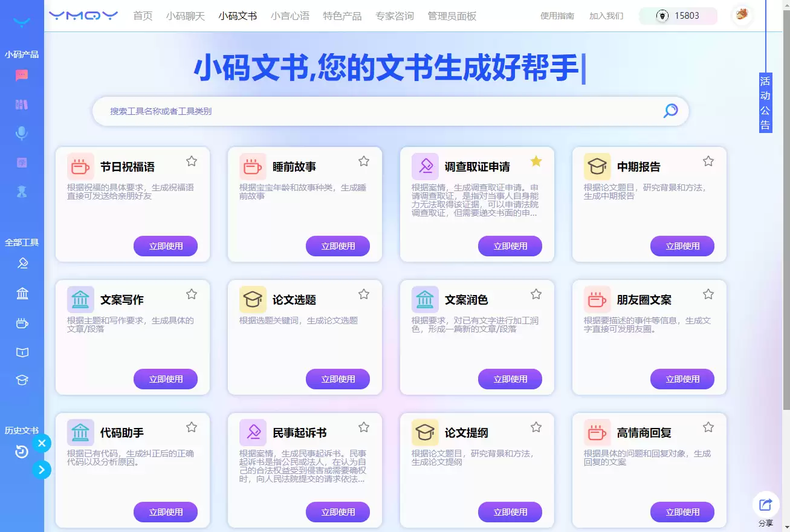This screenshot has height=532, width=790.
Task: Click the 高情商回复 card cup icon
Action: pyautogui.click(x=597, y=432)
